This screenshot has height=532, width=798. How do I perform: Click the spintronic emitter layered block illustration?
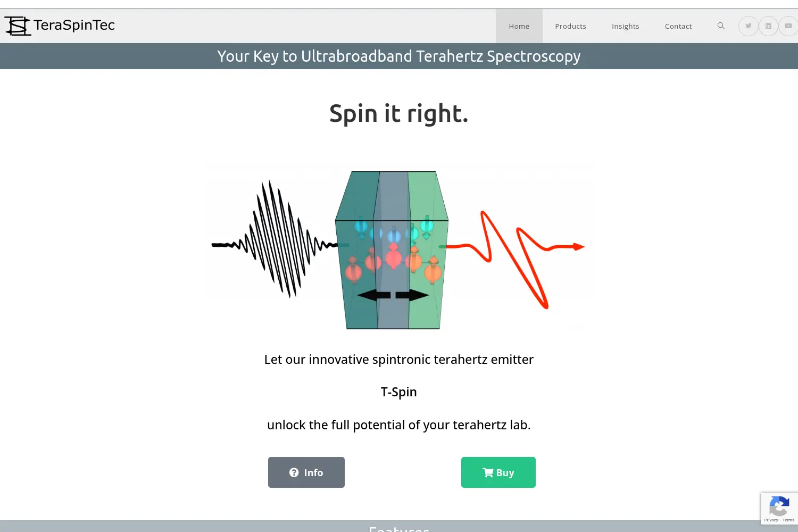(x=392, y=250)
